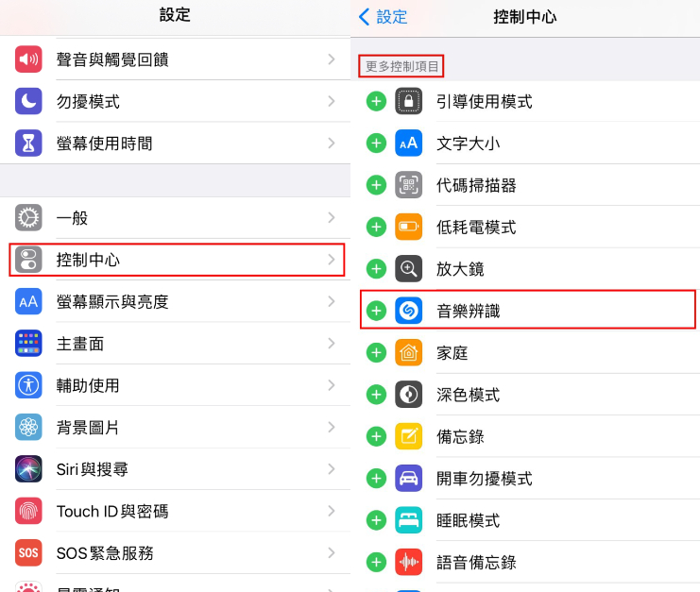This screenshot has height=592, width=700.
Task: Tap the Siri icon in settings list
Action: 28,469
